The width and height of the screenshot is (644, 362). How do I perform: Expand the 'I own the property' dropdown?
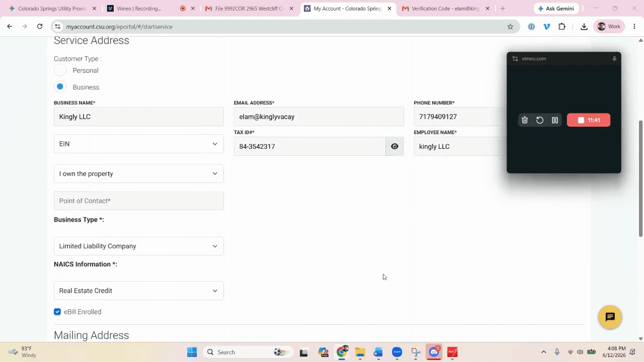click(x=139, y=173)
